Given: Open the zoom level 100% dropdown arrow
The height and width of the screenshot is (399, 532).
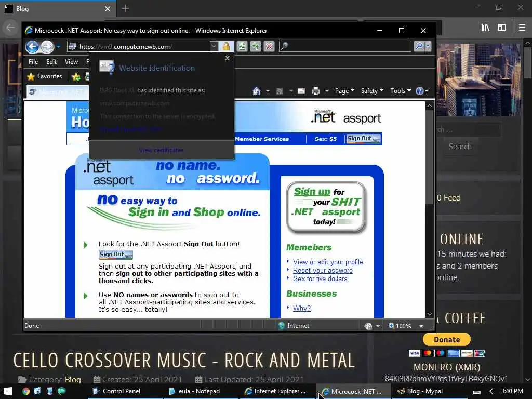Looking at the screenshot, I should pyautogui.click(x=421, y=326).
